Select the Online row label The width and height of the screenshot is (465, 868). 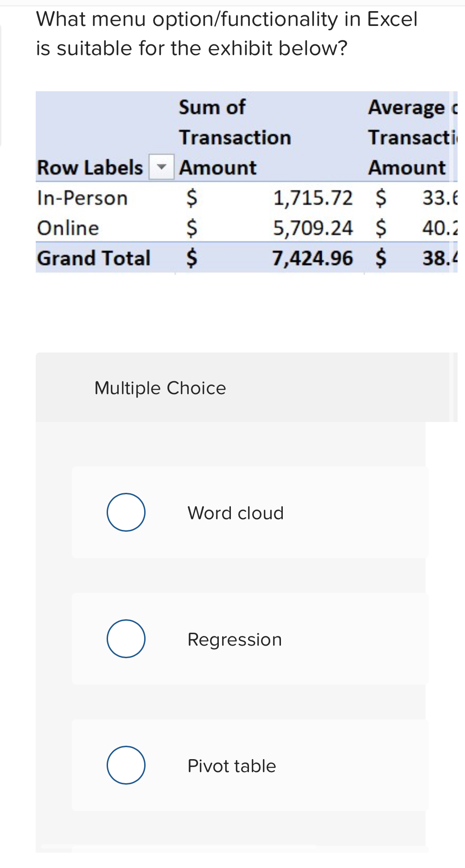click(x=68, y=227)
